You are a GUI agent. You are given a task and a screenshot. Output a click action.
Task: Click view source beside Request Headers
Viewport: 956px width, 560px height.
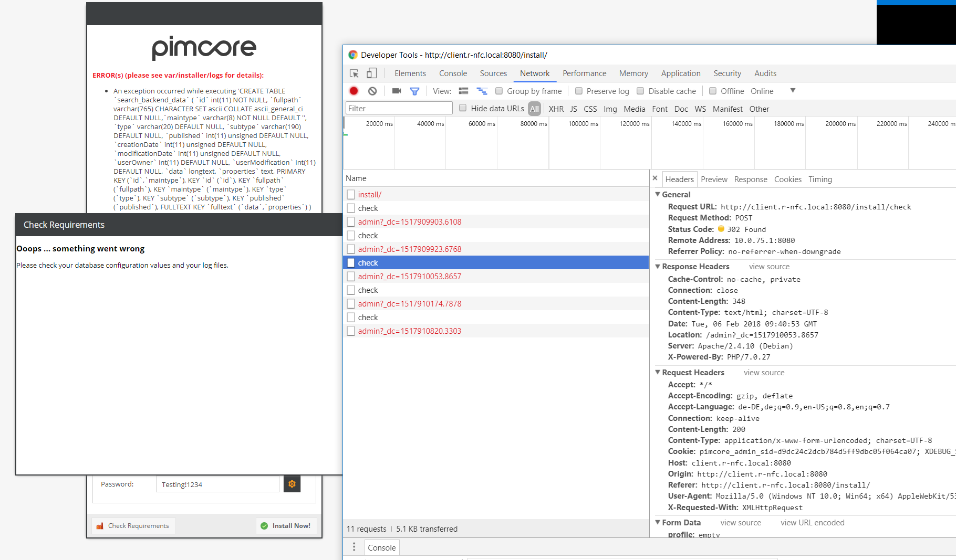pos(764,372)
